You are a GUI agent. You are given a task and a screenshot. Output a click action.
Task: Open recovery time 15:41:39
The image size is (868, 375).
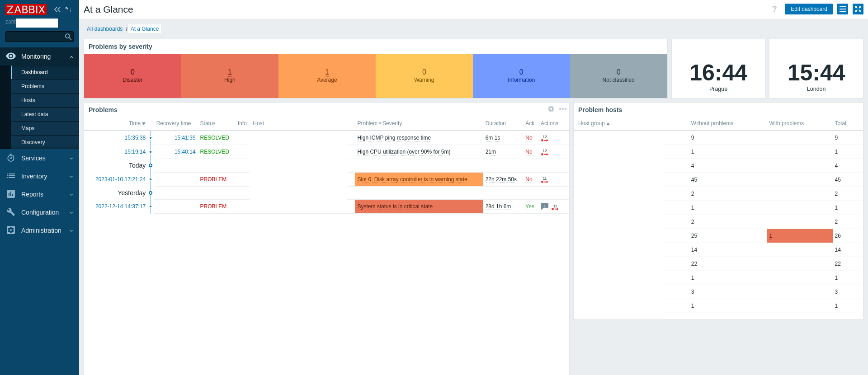185,138
